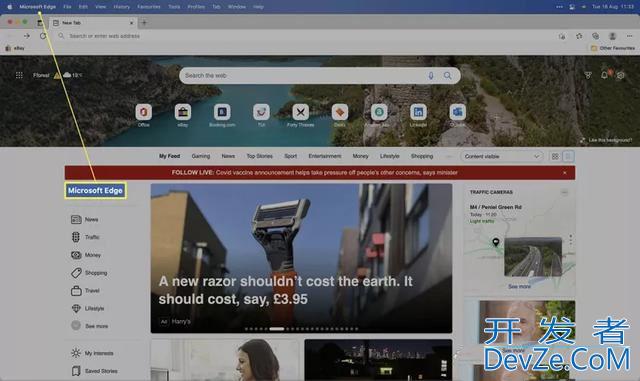Open the Favourites menu in menu bar
640x381 pixels.
point(149,7)
